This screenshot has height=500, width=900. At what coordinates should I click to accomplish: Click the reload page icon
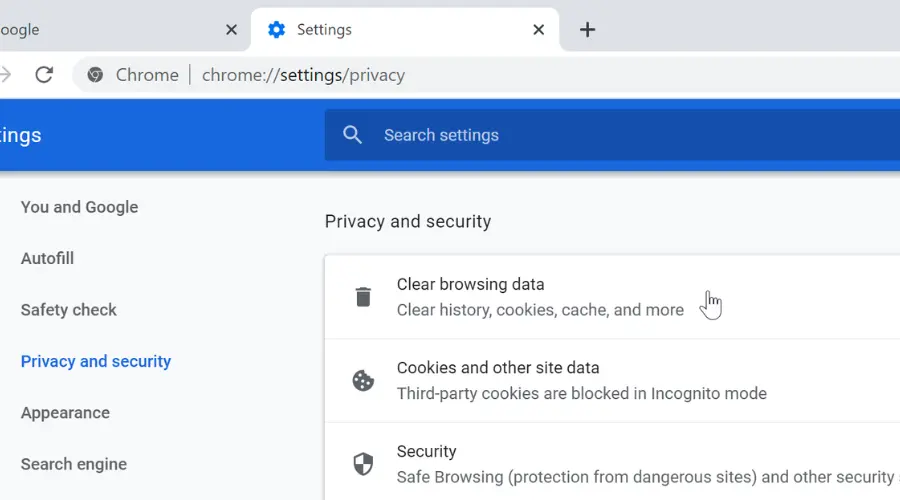[x=44, y=75]
